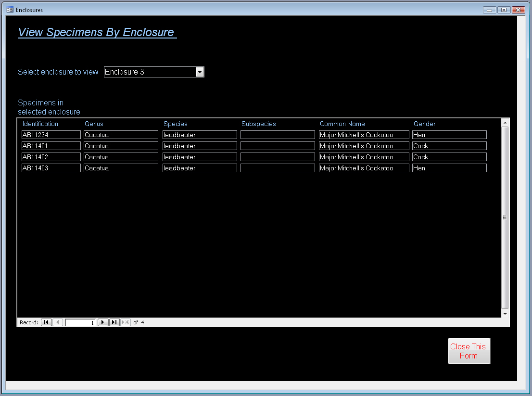
Task: Click the Species column header label
Action: pyautogui.click(x=176, y=124)
